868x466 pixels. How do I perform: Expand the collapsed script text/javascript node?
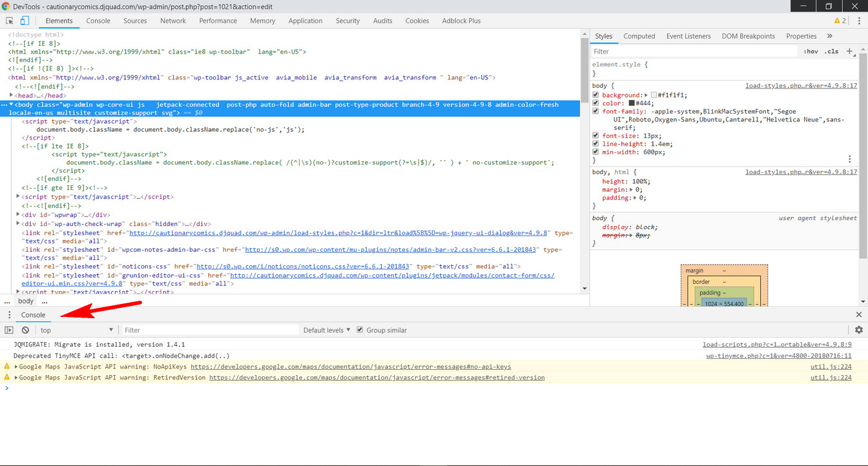tap(18, 197)
